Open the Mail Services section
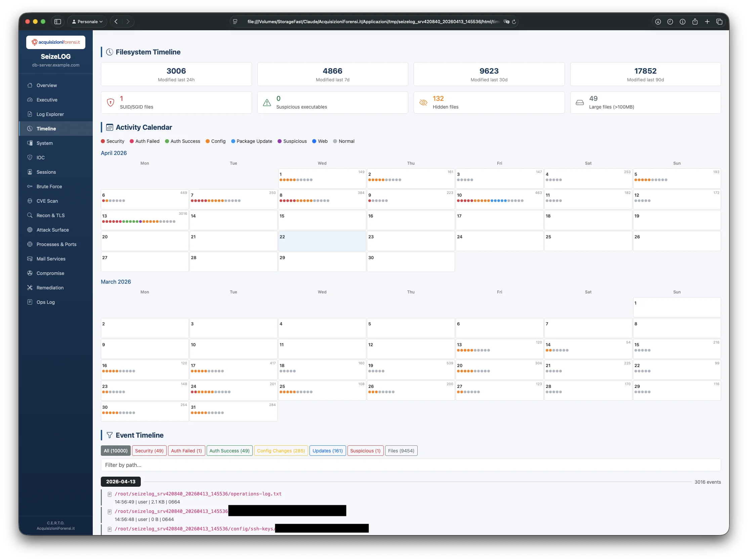The width and height of the screenshot is (748, 560). [x=51, y=259]
